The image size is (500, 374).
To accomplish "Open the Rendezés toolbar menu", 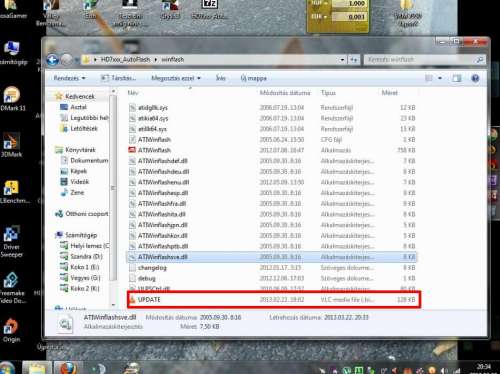I will [x=69, y=78].
